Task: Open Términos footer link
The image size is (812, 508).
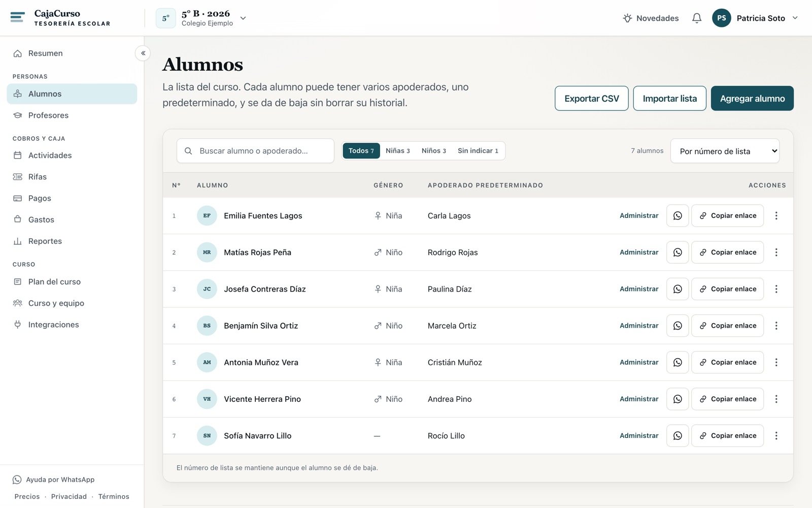Action: [x=114, y=496]
